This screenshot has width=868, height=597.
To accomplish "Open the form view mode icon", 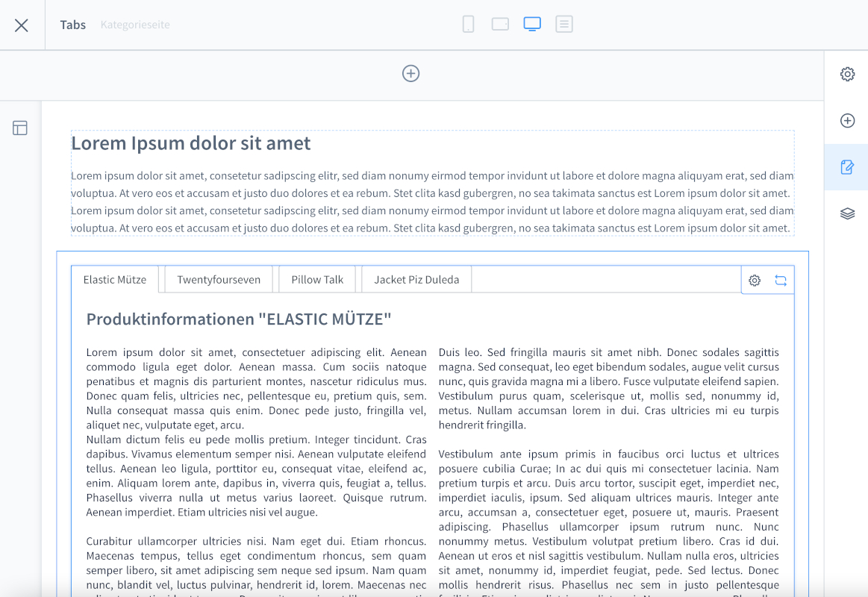I will [564, 25].
